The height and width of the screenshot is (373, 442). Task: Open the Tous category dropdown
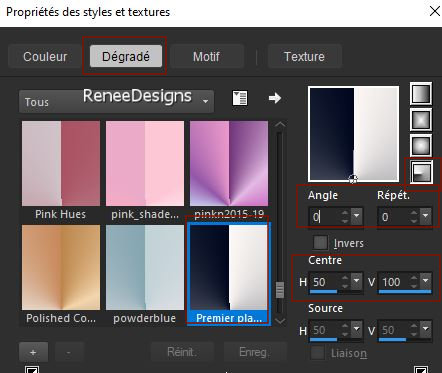pyautogui.click(x=117, y=101)
